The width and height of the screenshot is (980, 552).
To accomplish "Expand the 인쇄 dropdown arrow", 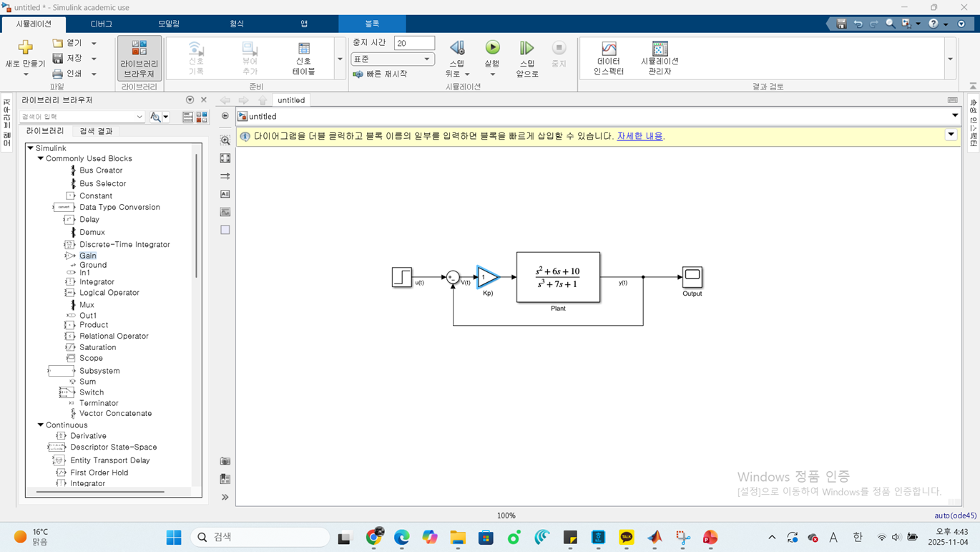I will [94, 74].
